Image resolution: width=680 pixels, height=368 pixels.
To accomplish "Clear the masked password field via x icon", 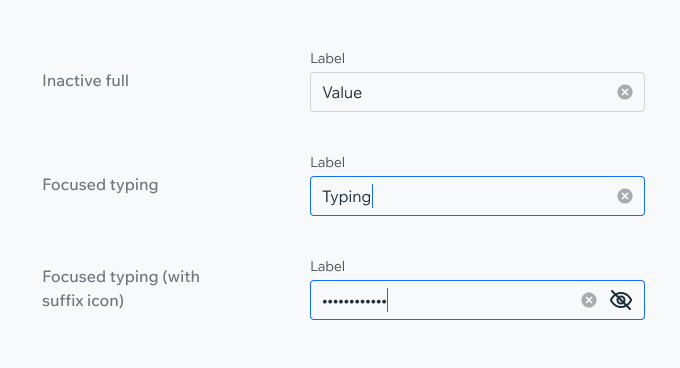I will tap(588, 300).
